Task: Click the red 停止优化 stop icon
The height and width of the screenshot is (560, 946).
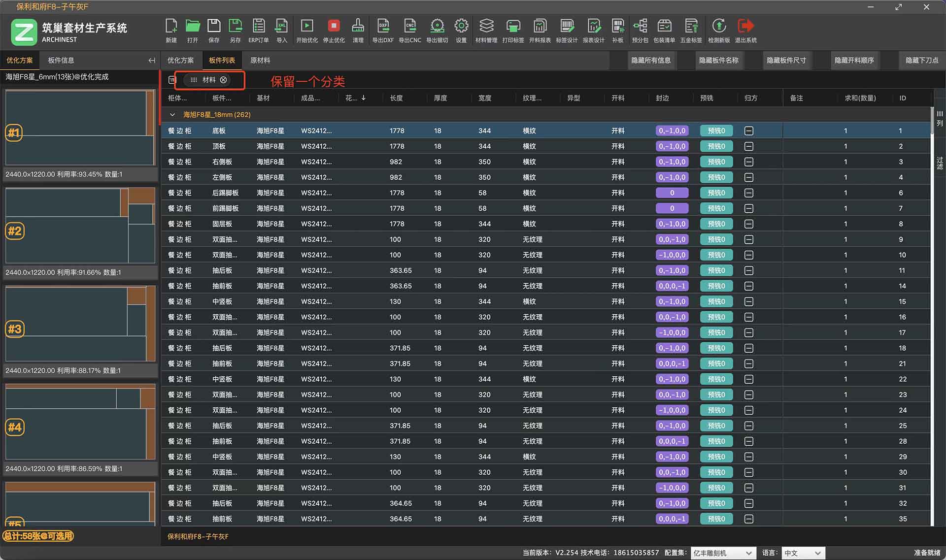Action: click(x=334, y=30)
